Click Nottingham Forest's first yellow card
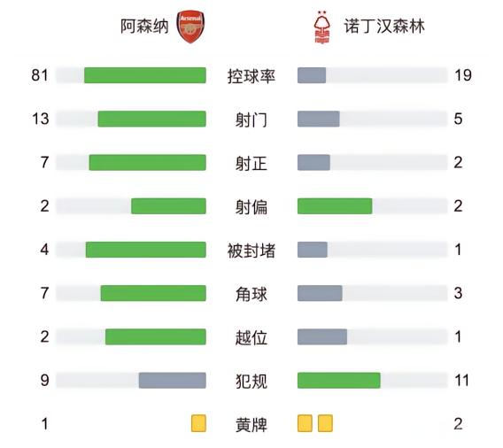This screenshot has width=503, height=448. (305, 423)
